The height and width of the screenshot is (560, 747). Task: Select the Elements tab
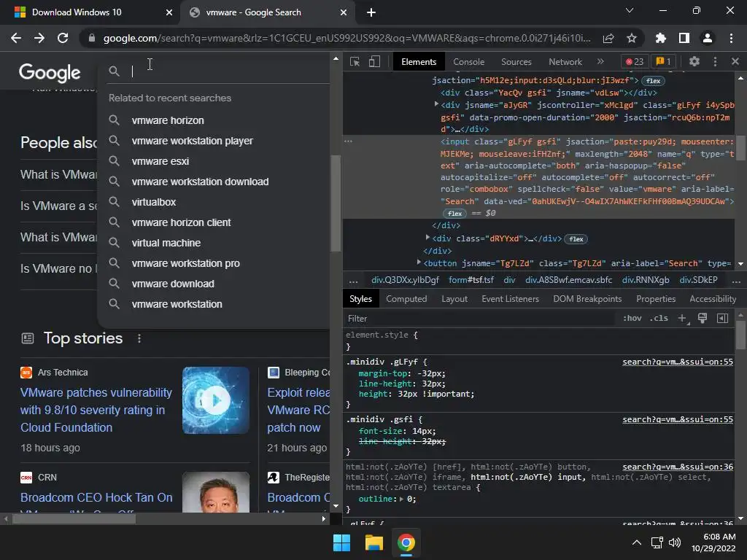pos(419,62)
